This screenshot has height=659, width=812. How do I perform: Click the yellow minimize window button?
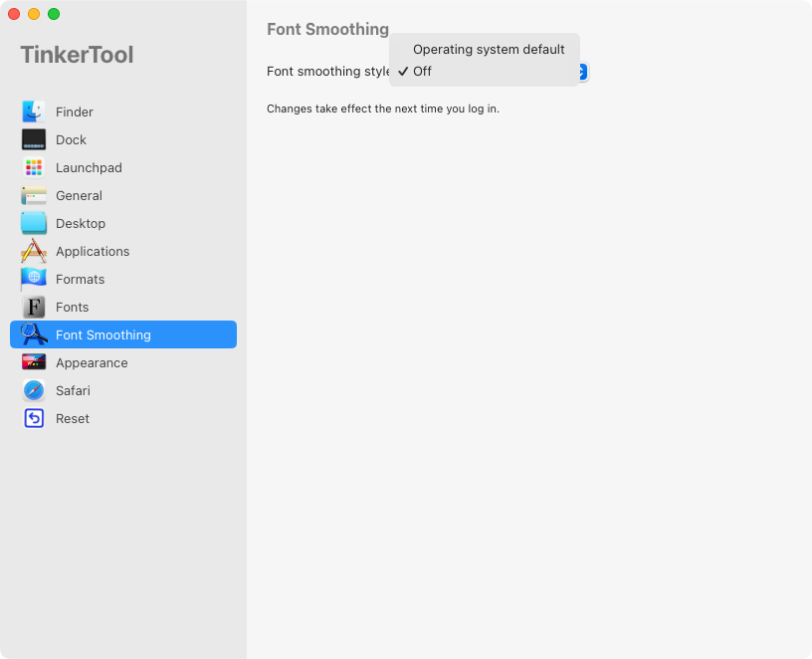34,14
